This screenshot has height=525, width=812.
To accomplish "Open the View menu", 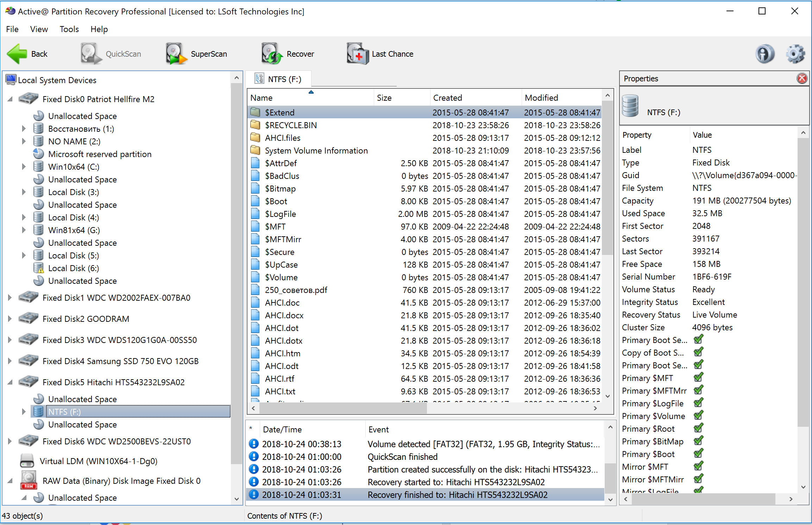I will click(39, 29).
